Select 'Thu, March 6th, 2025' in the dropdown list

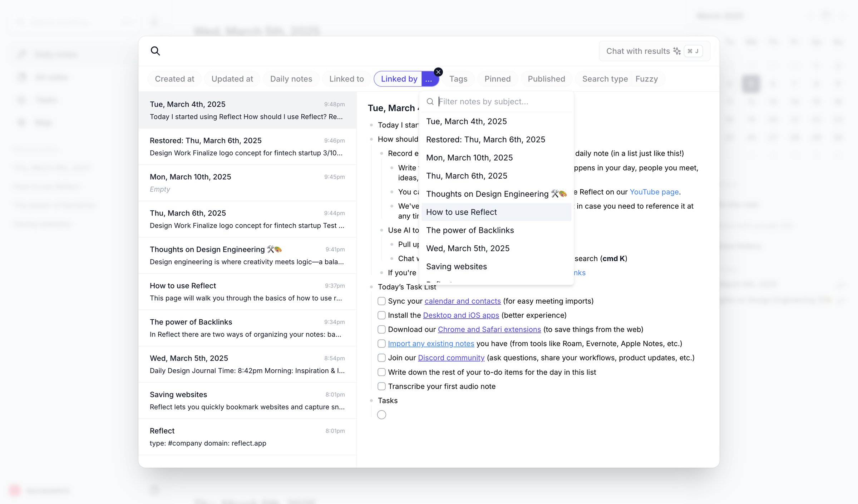(x=496, y=176)
